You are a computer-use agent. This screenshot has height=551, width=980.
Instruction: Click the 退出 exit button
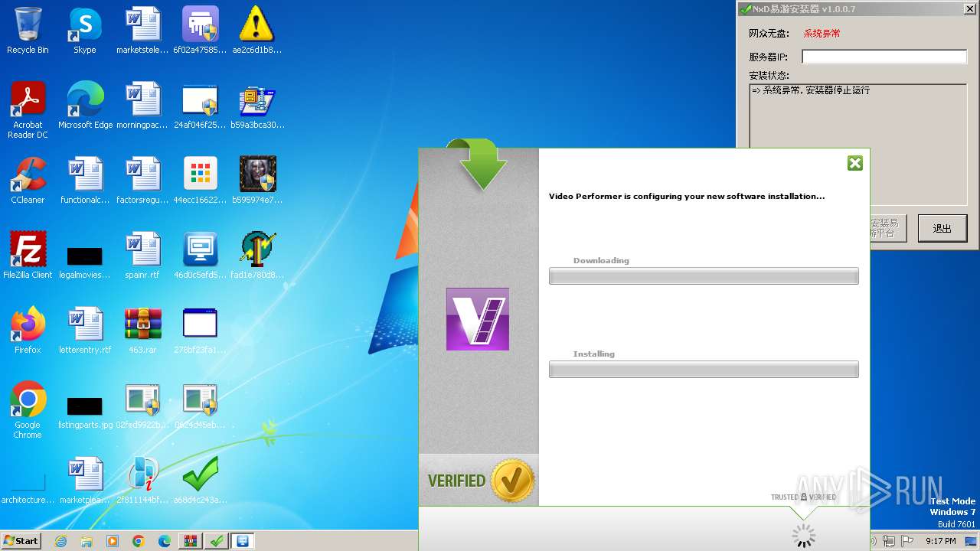[x=942, y=228]
